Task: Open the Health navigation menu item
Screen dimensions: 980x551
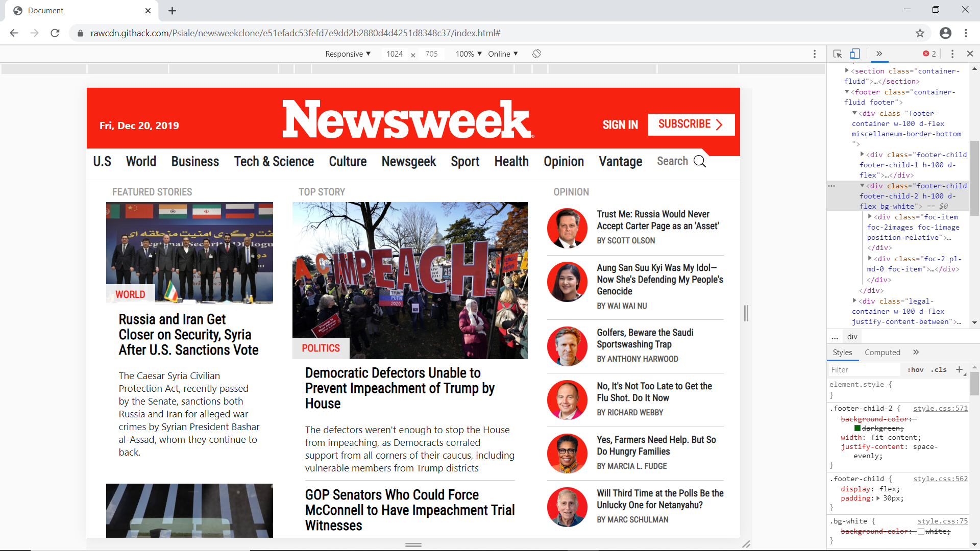Action: [x=511, y=162]
